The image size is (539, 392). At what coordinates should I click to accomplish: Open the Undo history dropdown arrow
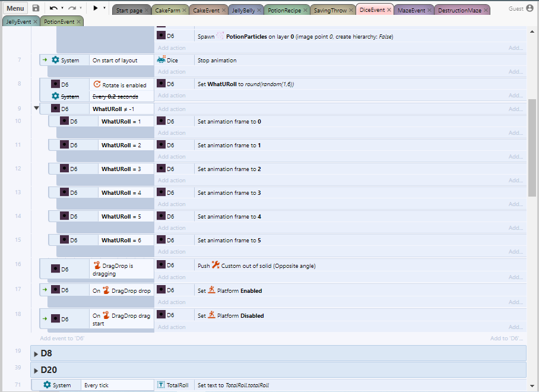(62, 8)
